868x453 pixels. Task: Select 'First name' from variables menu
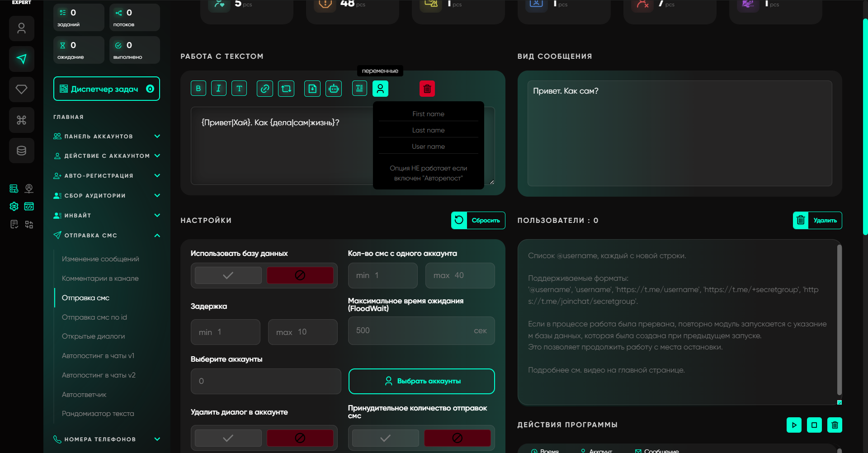pyautogui.click(x=428, y=114)
